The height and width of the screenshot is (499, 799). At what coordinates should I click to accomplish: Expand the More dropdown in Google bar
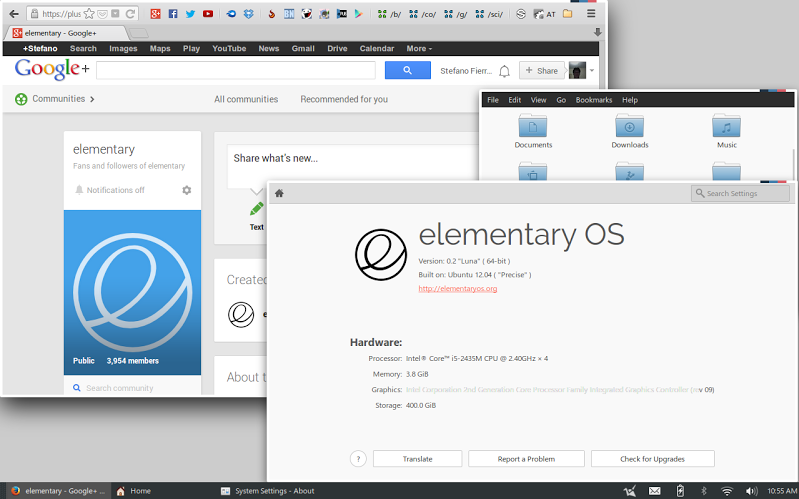pyautogui.click(x=419, y=48)
